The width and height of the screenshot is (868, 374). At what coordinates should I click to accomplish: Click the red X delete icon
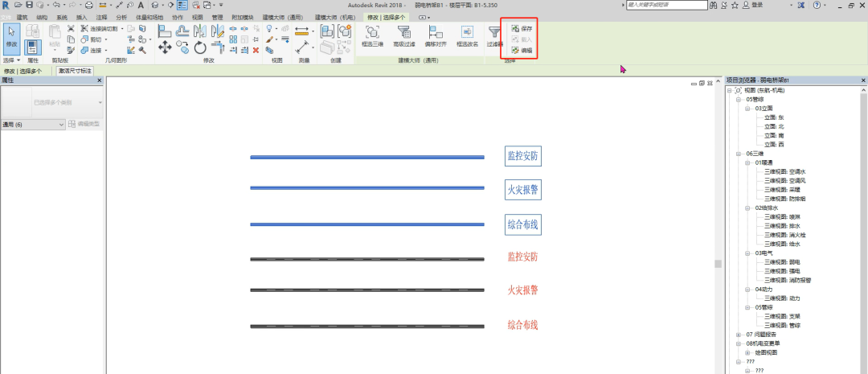click(256, 50)
